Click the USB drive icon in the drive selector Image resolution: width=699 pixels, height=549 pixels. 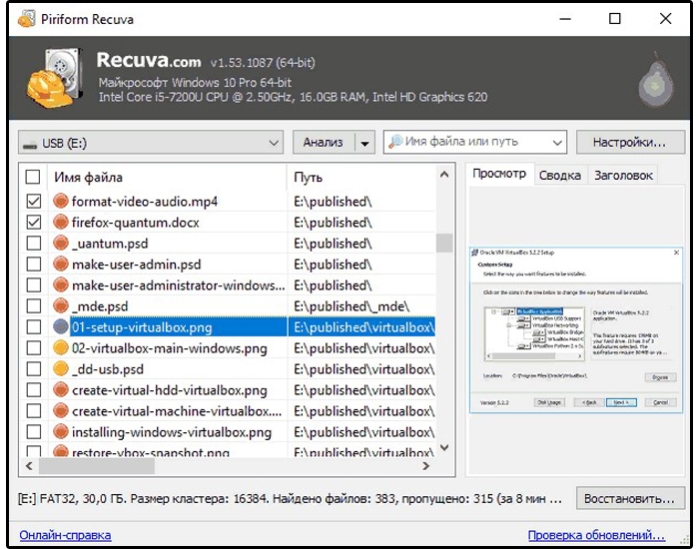(x=30, y=144)
